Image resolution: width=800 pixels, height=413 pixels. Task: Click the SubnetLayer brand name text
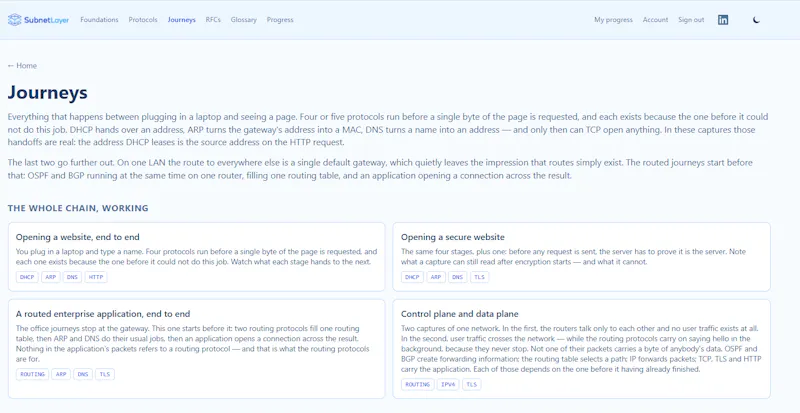(46, 20)
